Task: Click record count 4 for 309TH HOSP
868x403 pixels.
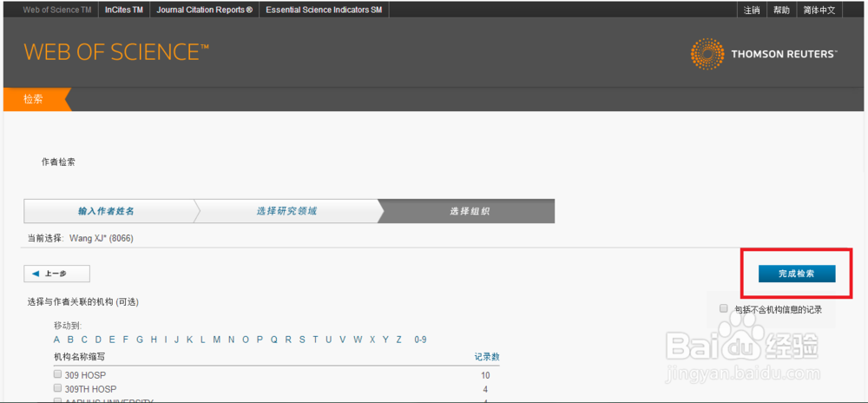Action: [x=485, y=389]
